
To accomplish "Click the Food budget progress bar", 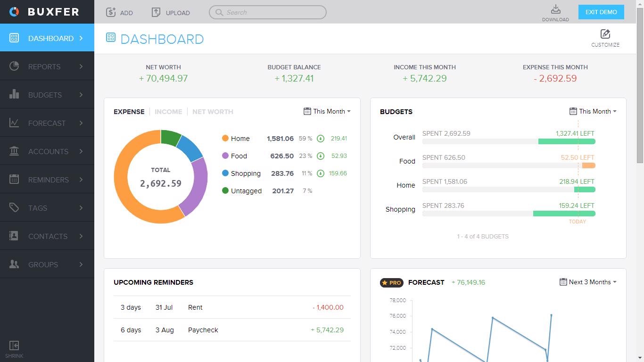I will click(508, 165).
